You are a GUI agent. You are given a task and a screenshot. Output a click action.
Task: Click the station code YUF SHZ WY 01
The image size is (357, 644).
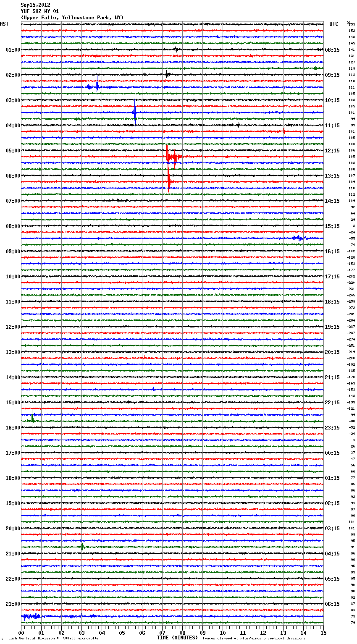click(x=40, y=11)
